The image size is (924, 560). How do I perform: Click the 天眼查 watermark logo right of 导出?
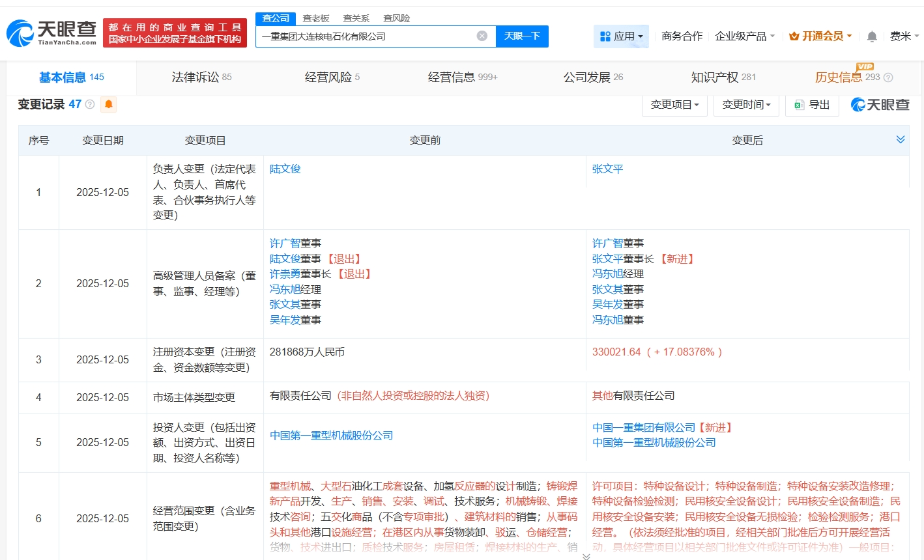point(879,104)
